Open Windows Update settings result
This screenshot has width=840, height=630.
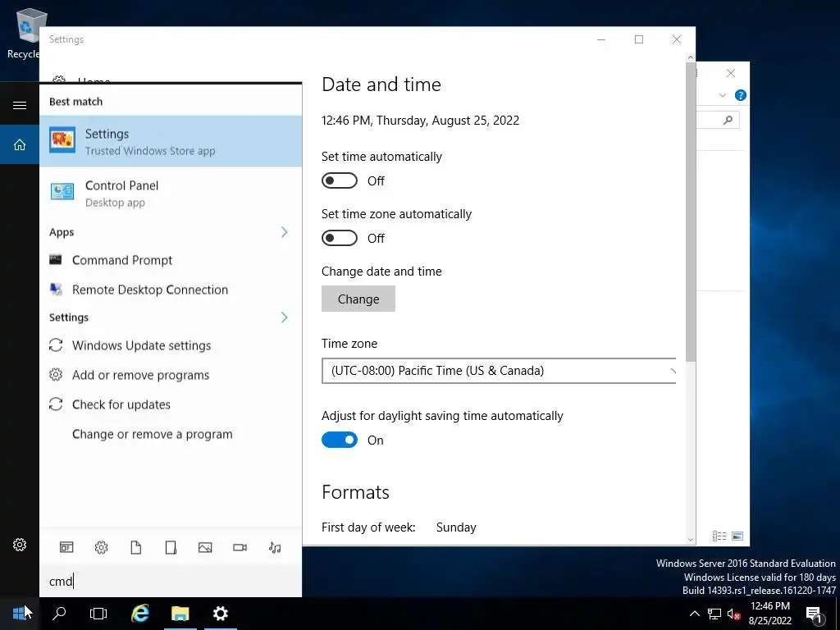pyautogui.click(x=171, y=345)
